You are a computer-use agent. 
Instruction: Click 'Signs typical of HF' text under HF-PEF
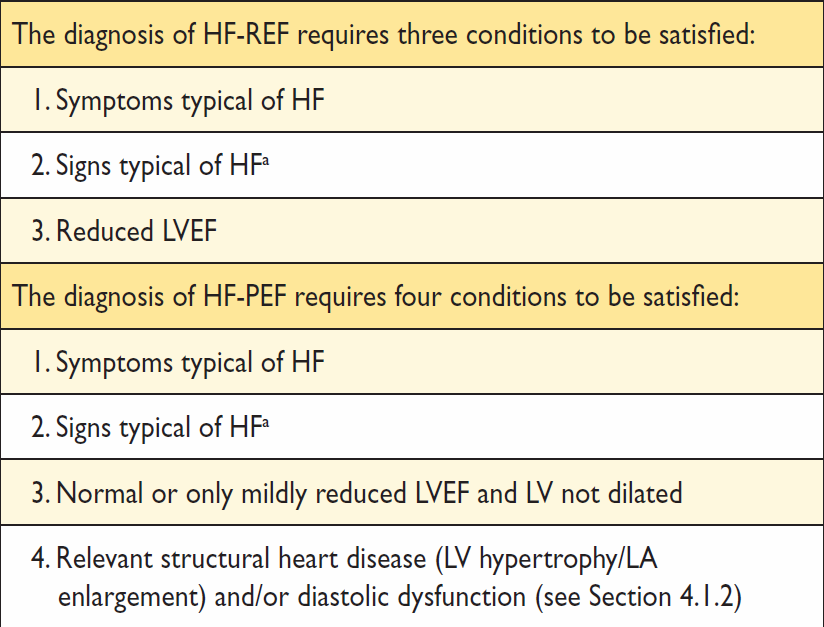(159, 427)
